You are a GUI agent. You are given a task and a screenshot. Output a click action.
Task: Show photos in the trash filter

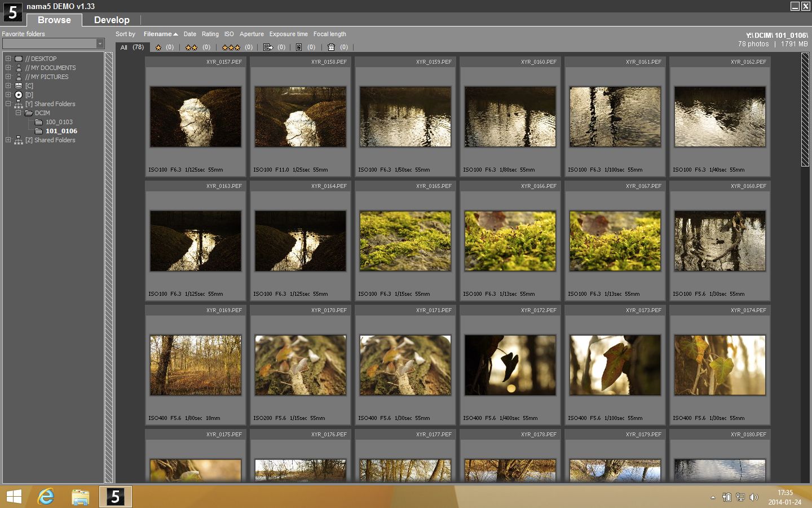click(337, 47)
